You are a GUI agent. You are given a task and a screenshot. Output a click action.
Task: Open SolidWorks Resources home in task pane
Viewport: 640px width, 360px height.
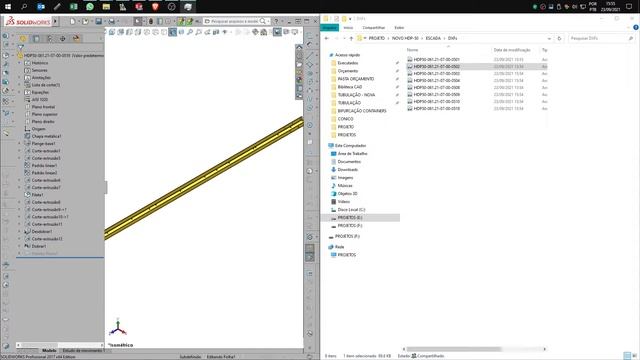click(x=299, y=47)
